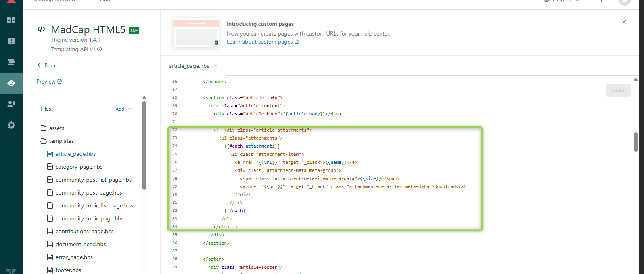Switch to the article_page.hbs editor tab

click(189, 66)
